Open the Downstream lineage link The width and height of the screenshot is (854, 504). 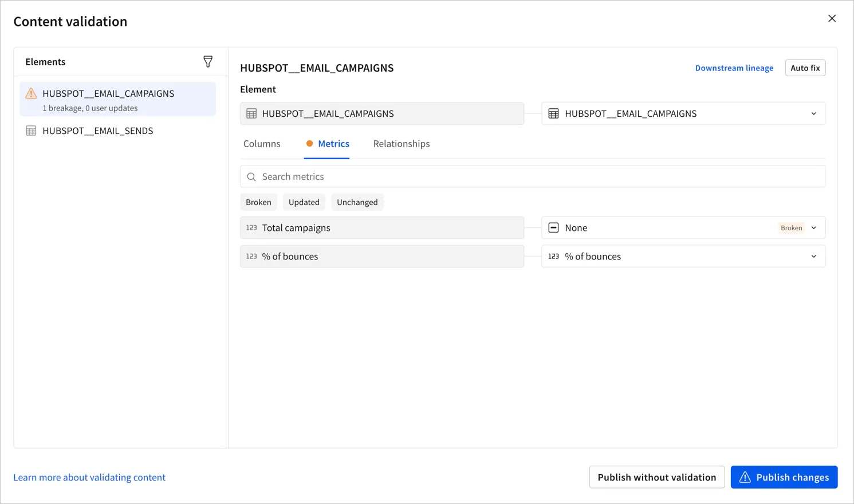tap(734, 68)
